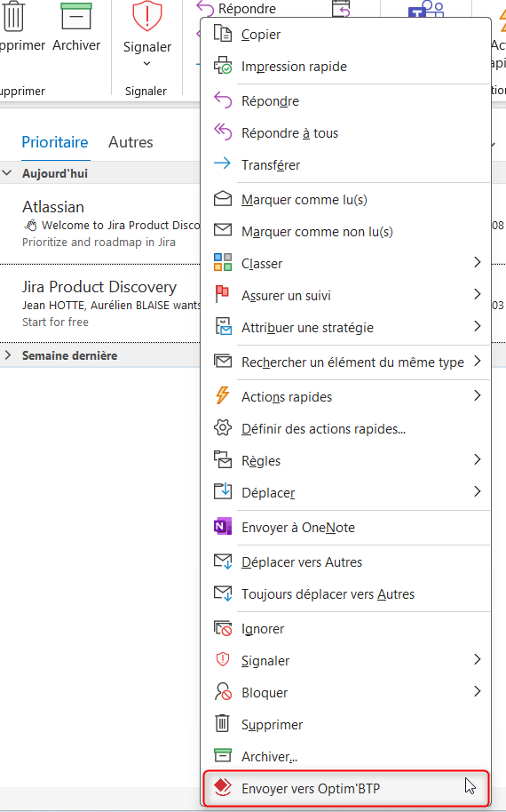Expand the Classer submenu arrow
Viewport: 506px width, 812px height.
[x=477, y=263]
